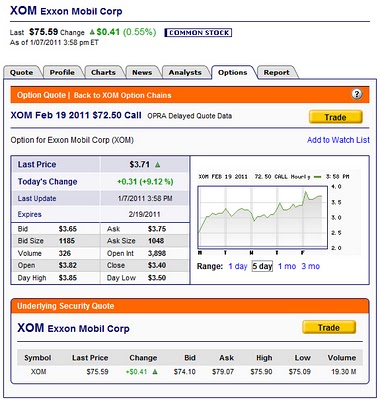
Task: Click the last price $75.59 in the page header
Action: click(x=44, y=32)
